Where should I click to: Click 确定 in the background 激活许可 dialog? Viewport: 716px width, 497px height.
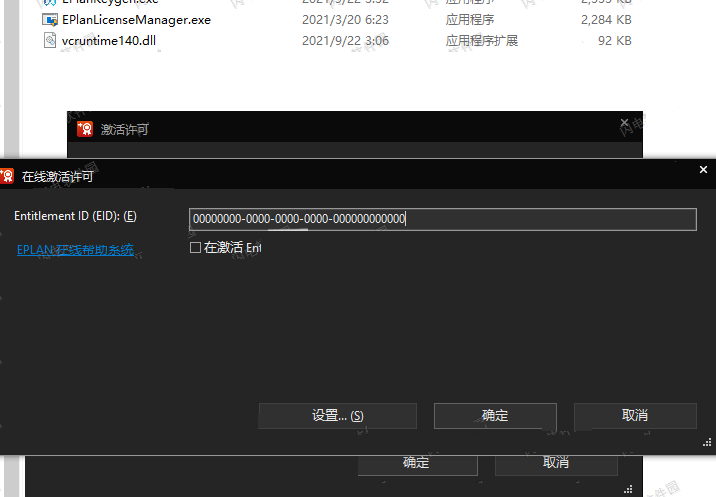pos(416,462)
